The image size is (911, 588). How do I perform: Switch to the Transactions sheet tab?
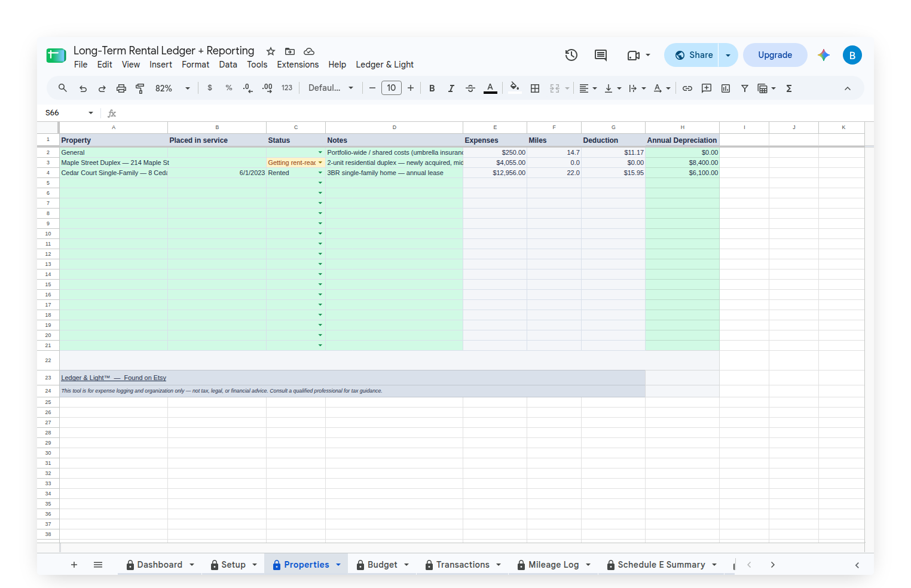(x=463, y=565)
